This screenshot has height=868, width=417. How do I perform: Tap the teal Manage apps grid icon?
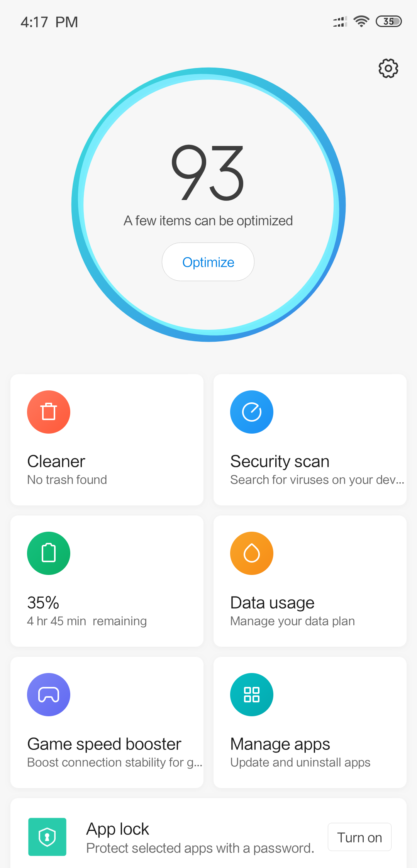pyautogui.click(x=252, y=695)
